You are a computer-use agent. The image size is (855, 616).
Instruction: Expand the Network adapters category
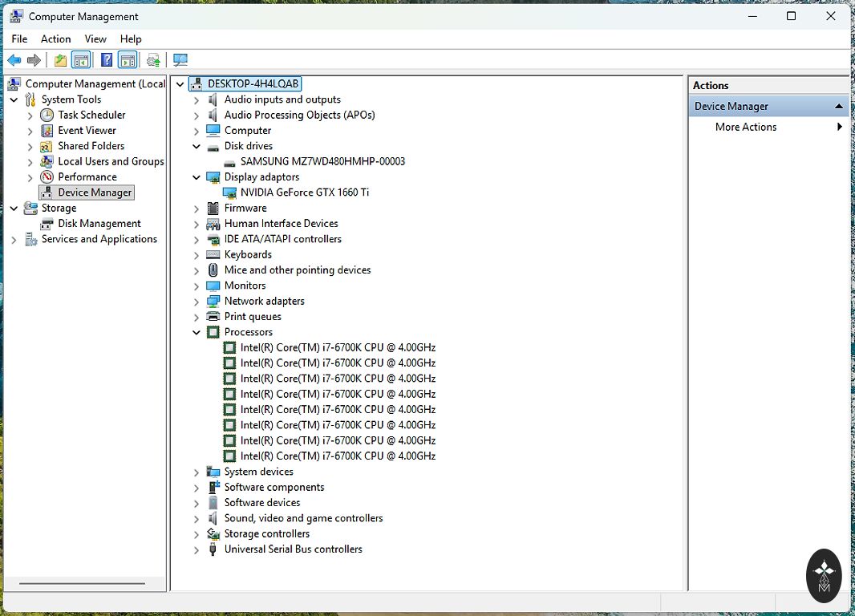tap(197, 302)
